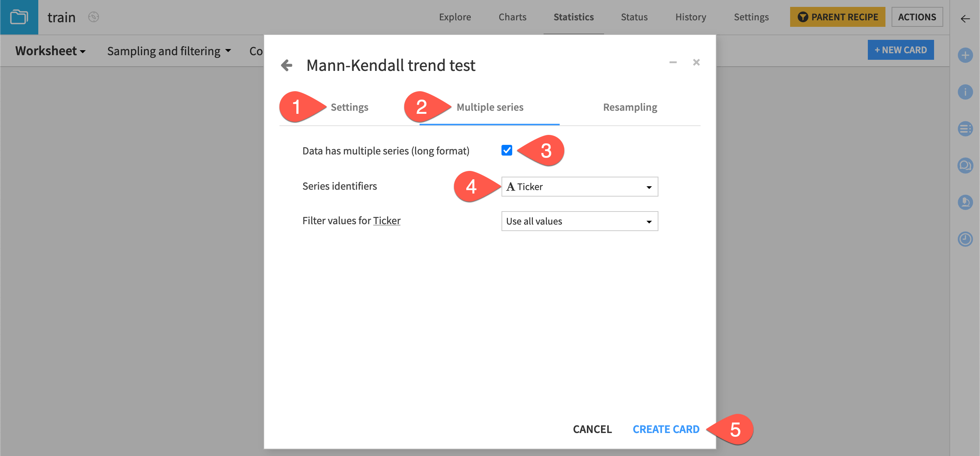Open the list schema sidebar icon

[x=965, y=129]
